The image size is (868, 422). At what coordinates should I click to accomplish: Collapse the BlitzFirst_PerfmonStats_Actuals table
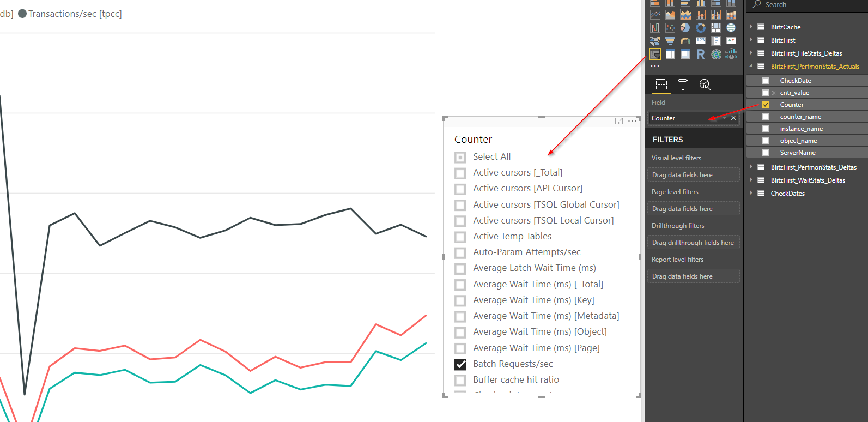pos(751,66)
